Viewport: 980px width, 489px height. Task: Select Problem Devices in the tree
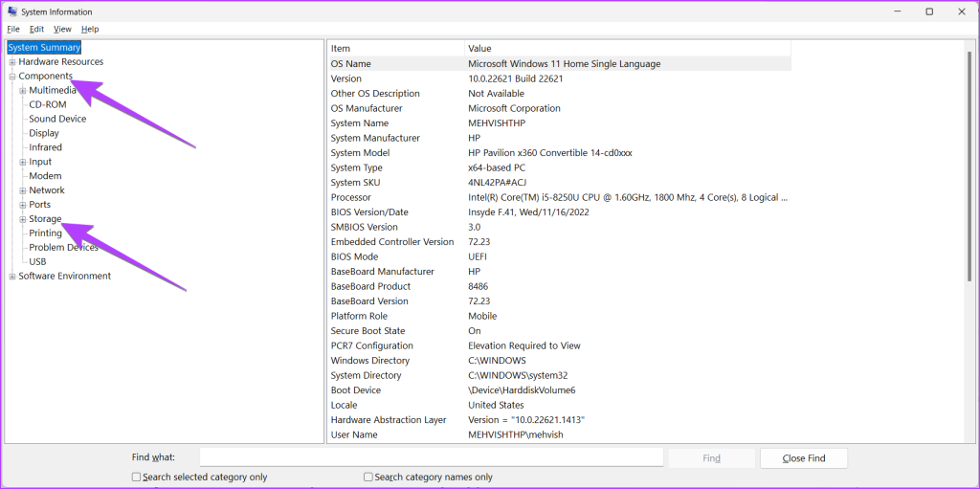tap(63, 247)
